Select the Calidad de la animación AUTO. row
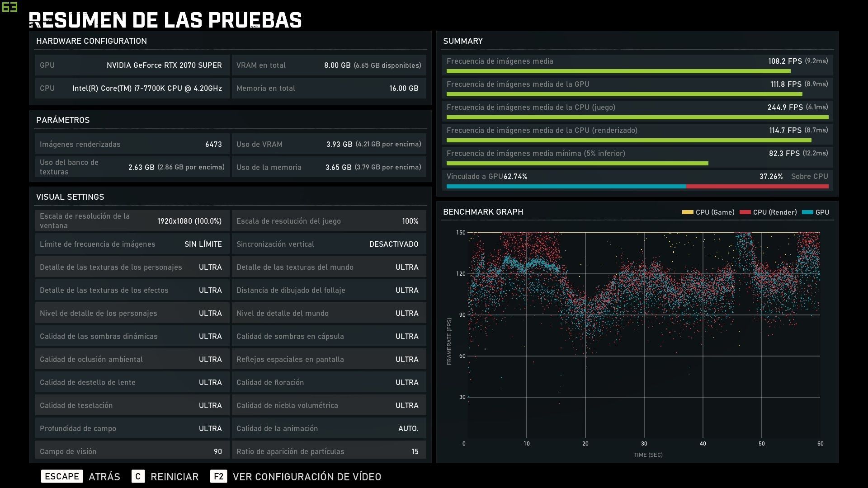868x488 pixels. click(x=329, y=428)
